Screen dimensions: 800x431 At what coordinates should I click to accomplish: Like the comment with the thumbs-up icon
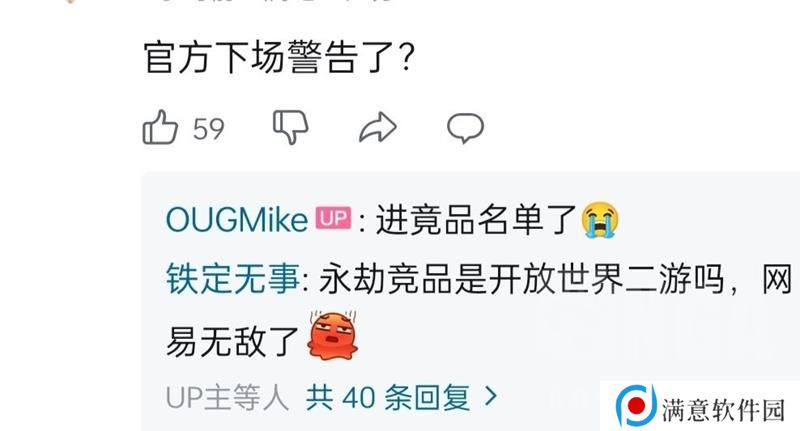[160, 128]
